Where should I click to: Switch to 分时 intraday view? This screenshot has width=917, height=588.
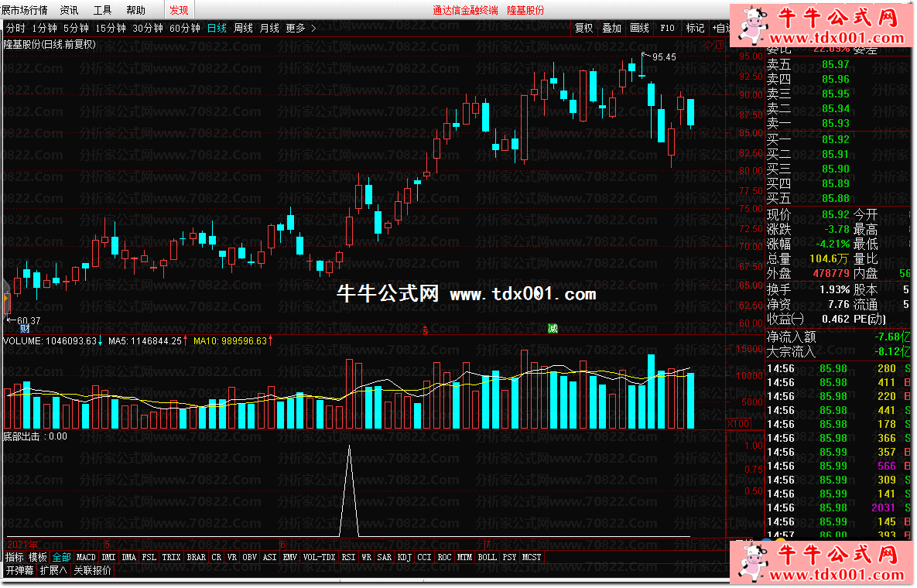pyautogui.click(x=15, y=28)
